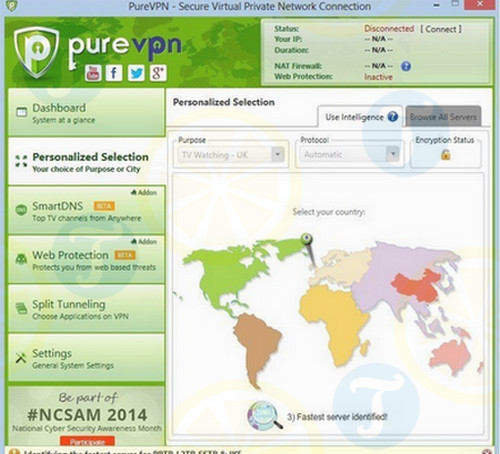Click the Settings tools icon

click(21, 357)
